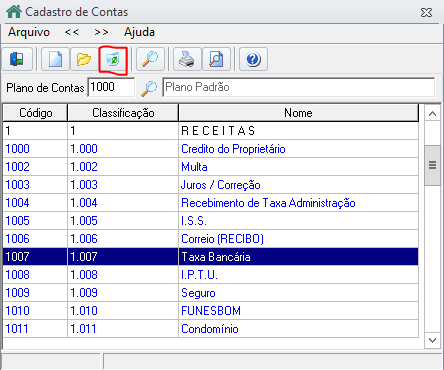
Task: Click classification cell 1.008
Action: click(123, 275)
